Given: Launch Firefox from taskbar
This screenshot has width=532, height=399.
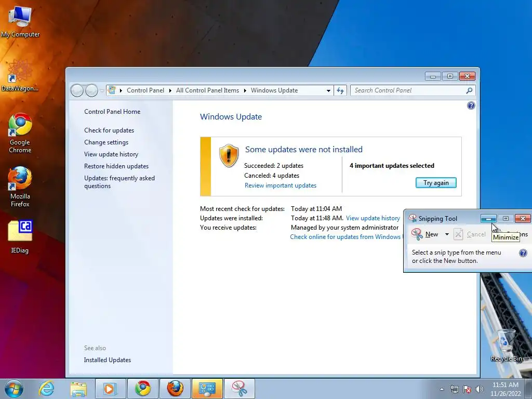Looking at the screenshot, I should [x=175, y=389].
